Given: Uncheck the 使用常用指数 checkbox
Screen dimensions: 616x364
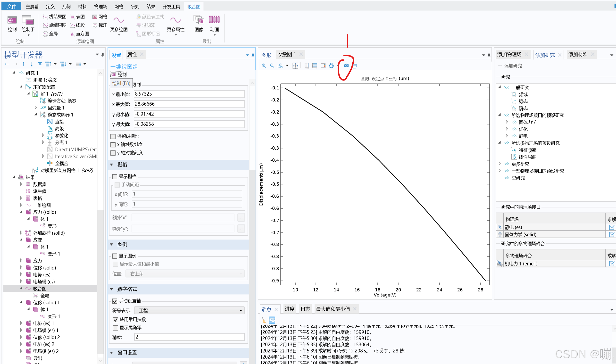Looking at the screenshot, I should (115, 320).
